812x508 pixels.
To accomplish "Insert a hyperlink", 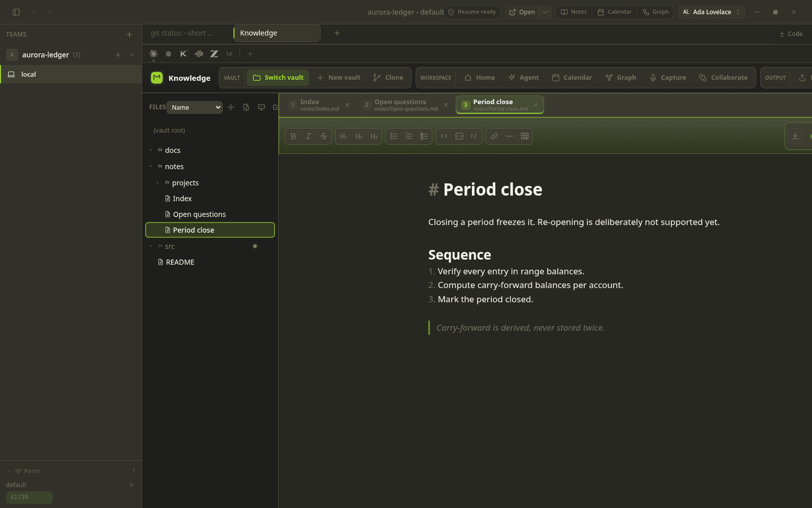I will tap(494, 136).
